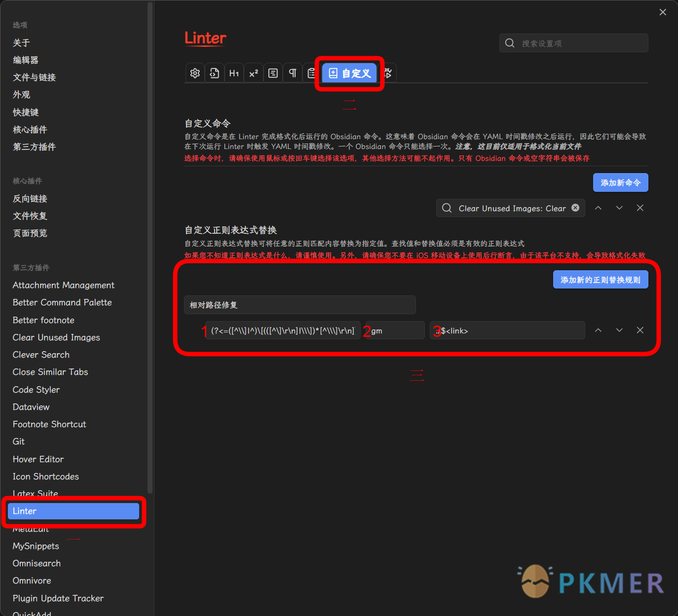678x616 pixels.
Task: Click the regex pattern input field
Action: [283, 330]
